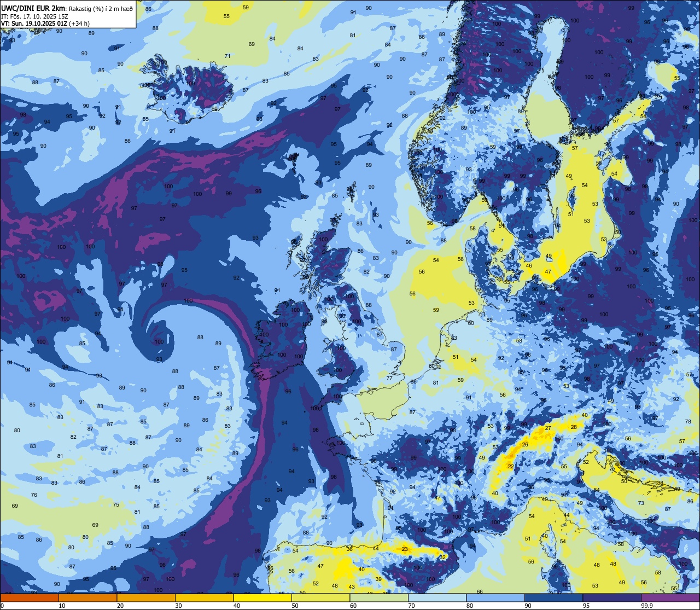Click the humidity value '75' over the Atlantic
The width and height of the screenshot is (700, 610).
[116, 504]
